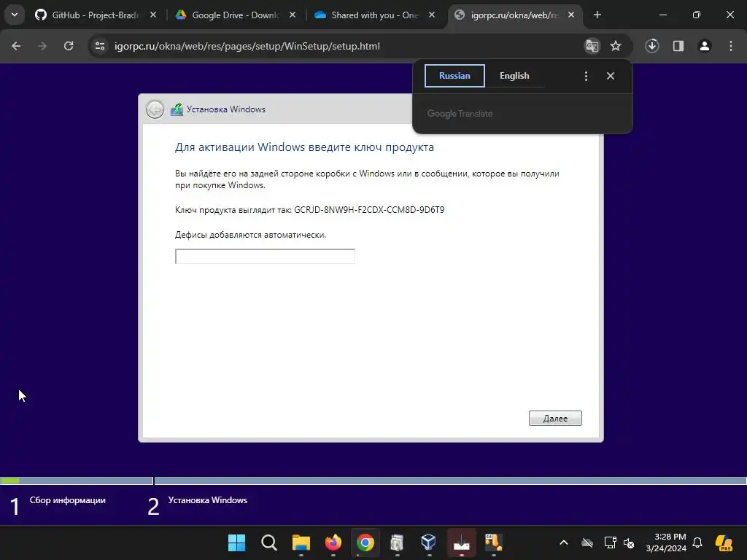Open the download tray app on the taskbar

pyautogui.click(x=461, y=542)
